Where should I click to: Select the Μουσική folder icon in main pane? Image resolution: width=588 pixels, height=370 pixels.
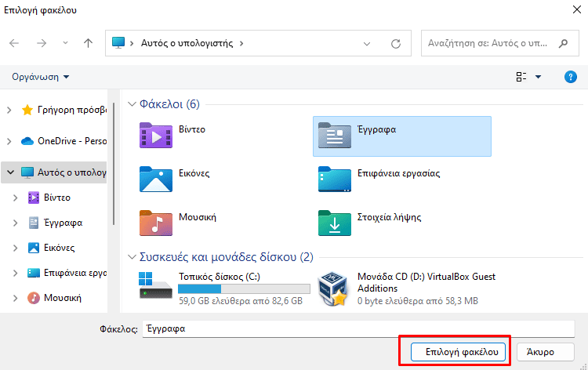(x=156, y=223)
